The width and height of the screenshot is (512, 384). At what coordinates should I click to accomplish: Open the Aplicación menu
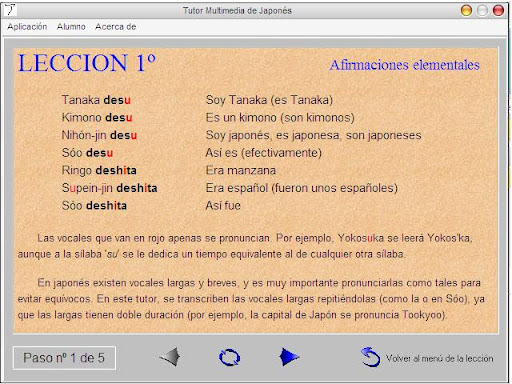[27, 27]
